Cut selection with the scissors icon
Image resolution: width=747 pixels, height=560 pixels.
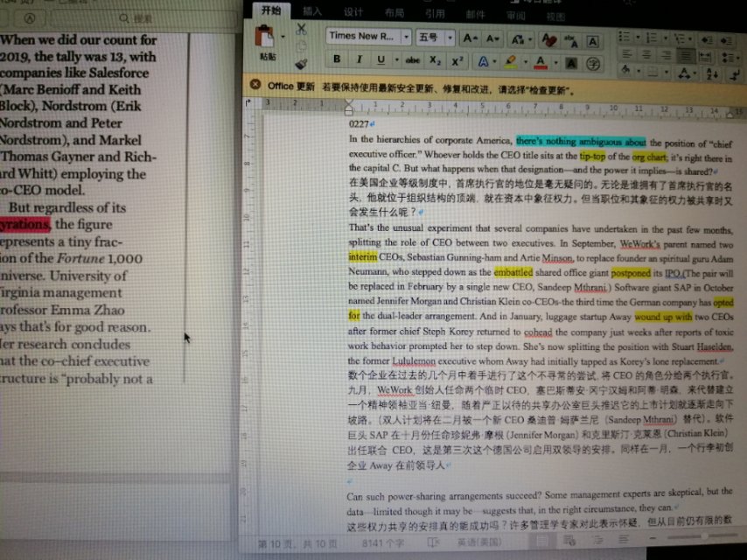click(x=301, y=29)
